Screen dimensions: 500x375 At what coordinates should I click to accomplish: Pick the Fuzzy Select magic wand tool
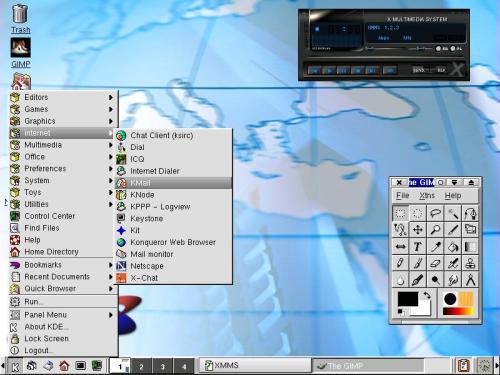tap(452, 213)
